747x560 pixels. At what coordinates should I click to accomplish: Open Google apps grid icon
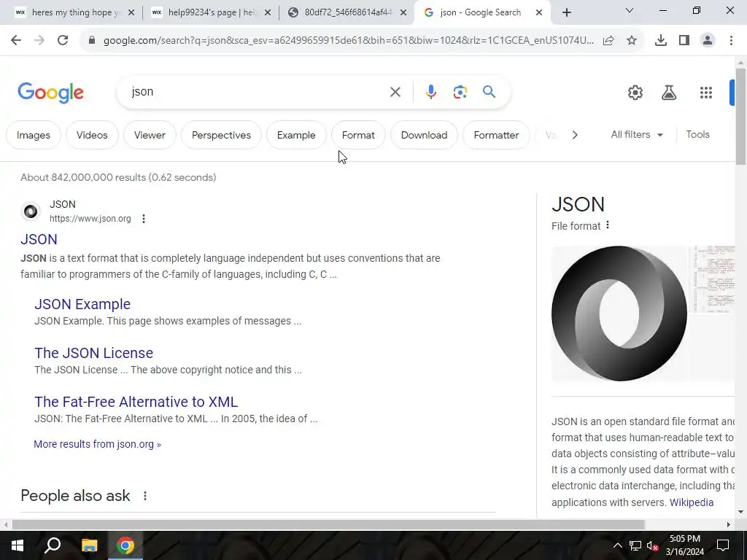pyautogui.click(x=706, y=93)
